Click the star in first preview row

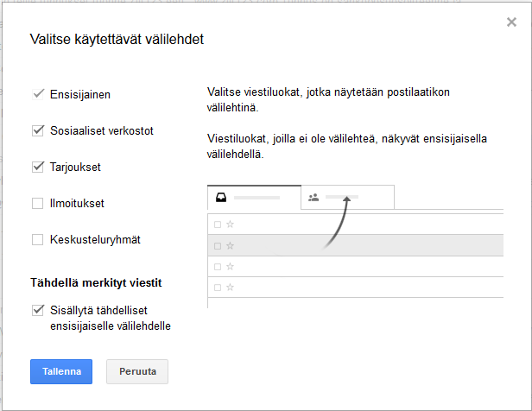click(x=231, y=224)
